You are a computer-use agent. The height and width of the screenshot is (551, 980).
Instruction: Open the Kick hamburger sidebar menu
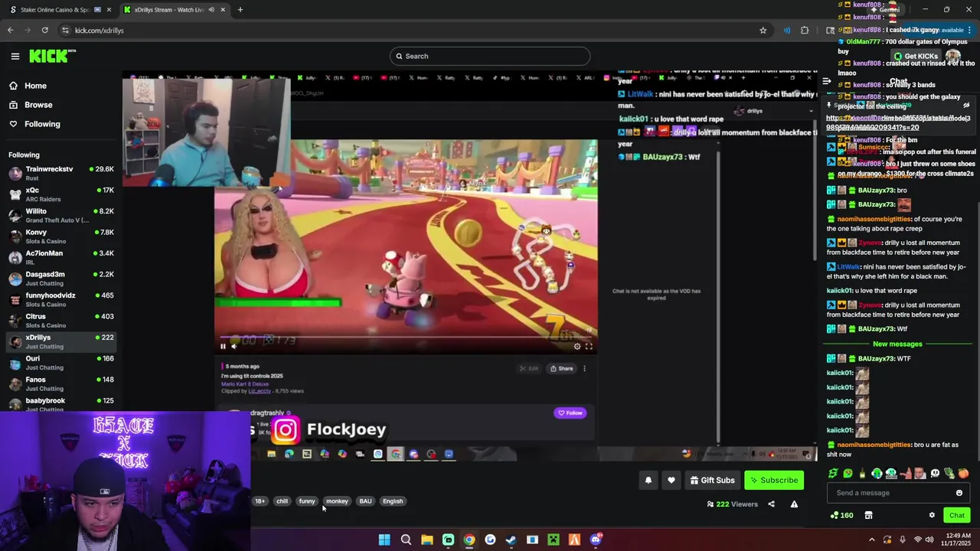[x=15, y=56]
